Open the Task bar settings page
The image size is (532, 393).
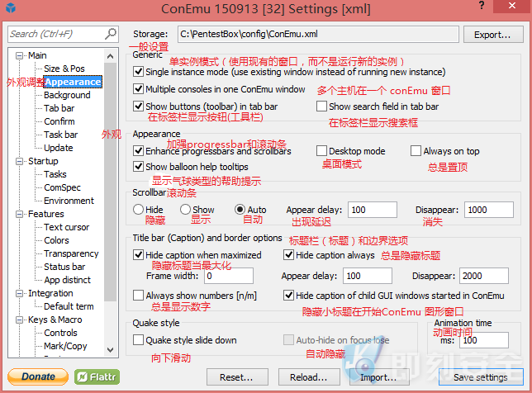(x=61, y=135)
